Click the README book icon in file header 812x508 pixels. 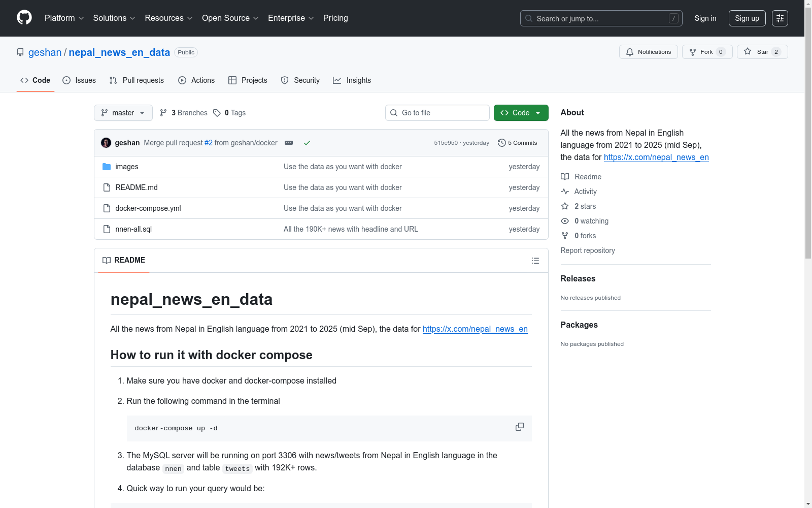pyautogui.click(x=107, y=260)
